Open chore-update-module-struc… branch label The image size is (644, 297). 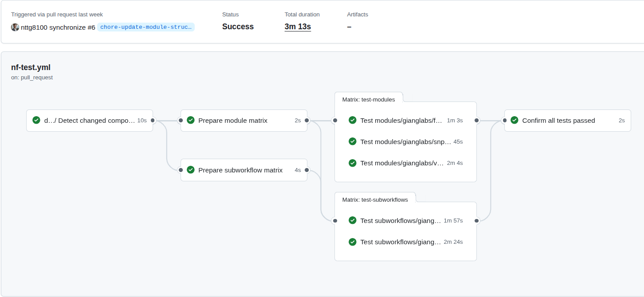146,27
